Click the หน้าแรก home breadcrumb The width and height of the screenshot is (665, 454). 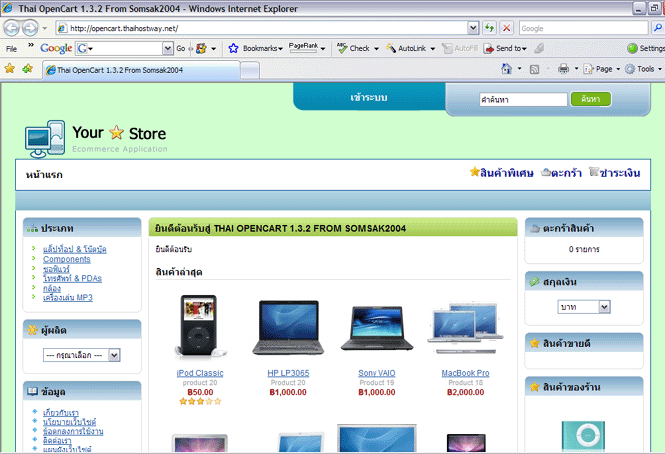(44, 174)
